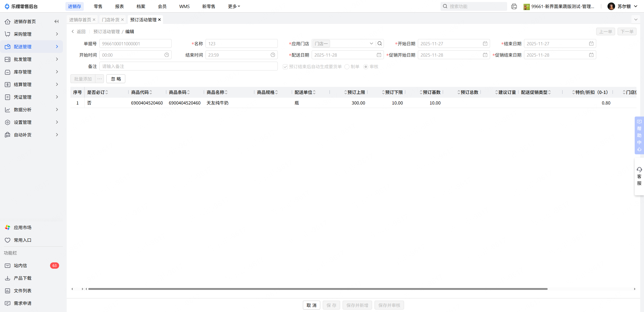644x312 pixels.
Task: Open the 应用门店 dropdown arrow
Action: [x=371, y=44]
